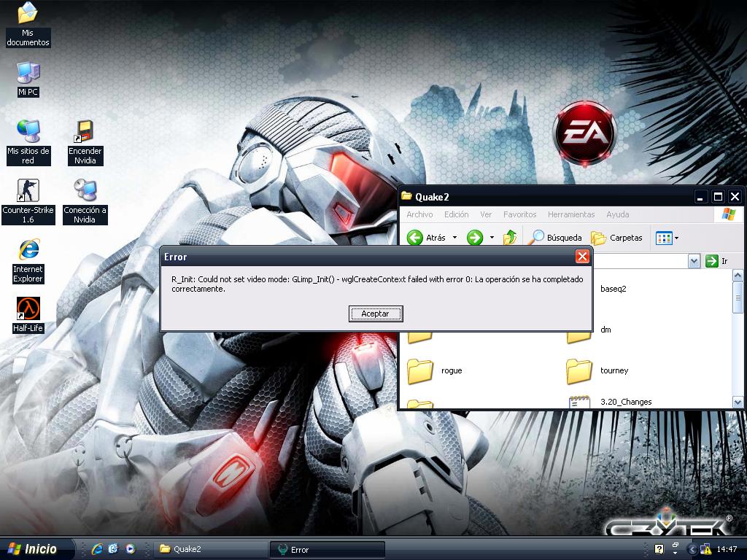Select the rogue folder icon
This screenshot has width=747, height=560.
coord(420,371)
